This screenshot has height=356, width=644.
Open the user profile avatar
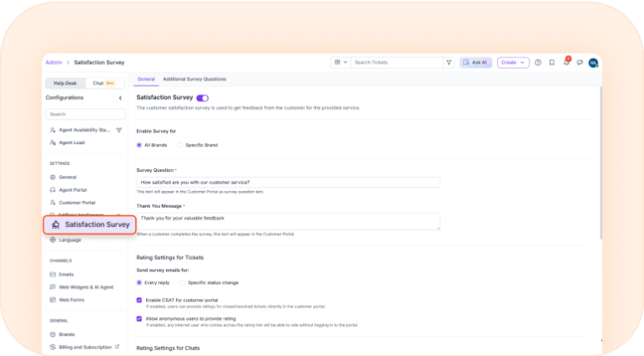593,63
